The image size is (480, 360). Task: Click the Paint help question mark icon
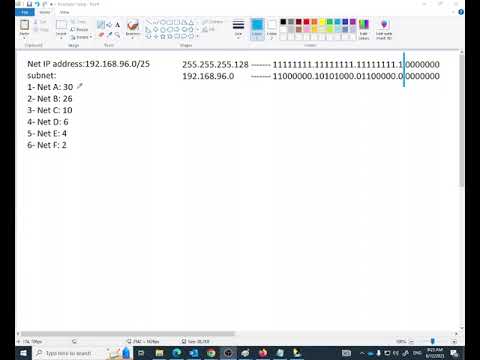coord(461,12)
